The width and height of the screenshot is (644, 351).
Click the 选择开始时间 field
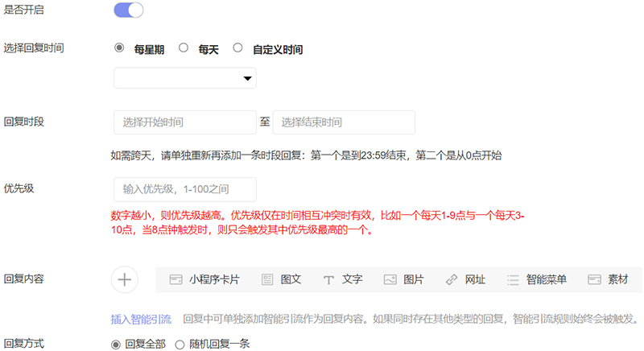click(x=185, y=122)
